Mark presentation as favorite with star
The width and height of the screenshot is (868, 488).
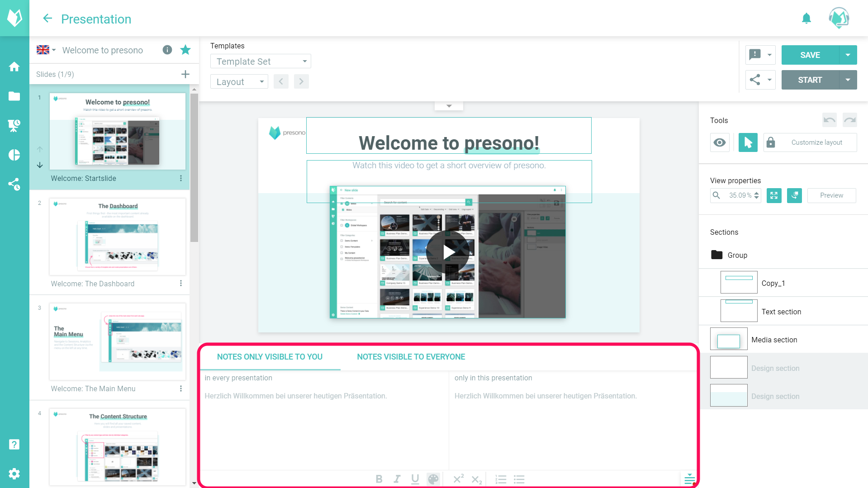click(185, 50)
